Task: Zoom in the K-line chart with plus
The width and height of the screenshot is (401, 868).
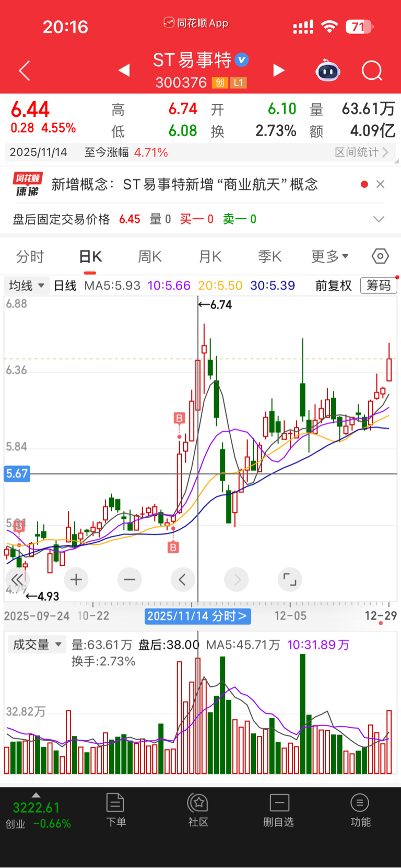Action: click(x=76, y=579)
